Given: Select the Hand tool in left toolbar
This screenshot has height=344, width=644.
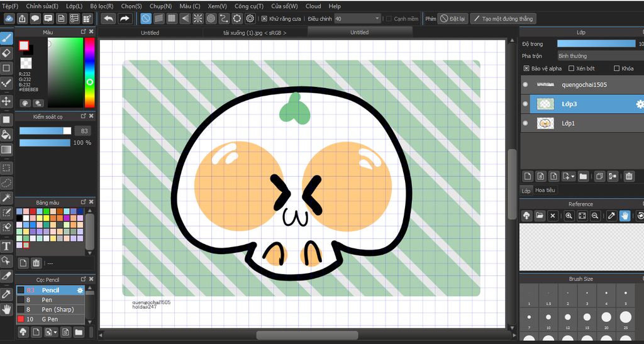Looking at the screenshot, I should pyautogui.click(x=6, y=309).
